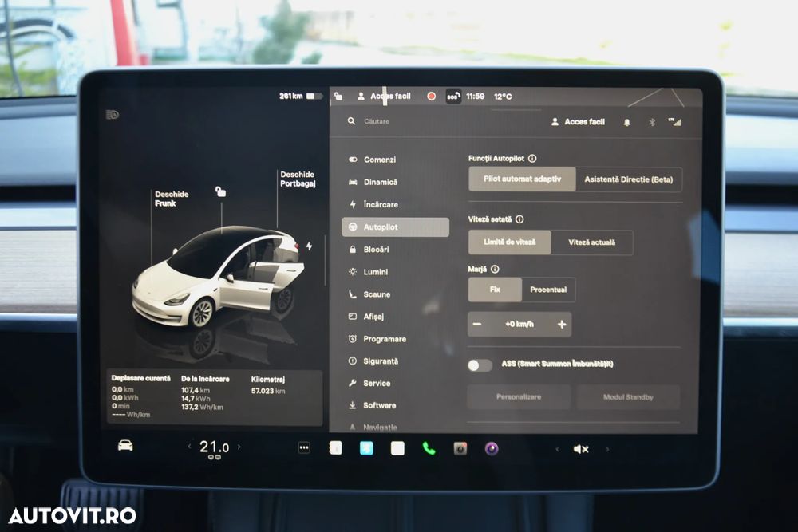Select Limită de viteză option
The image size is (798, 532).
click(509, 242)
